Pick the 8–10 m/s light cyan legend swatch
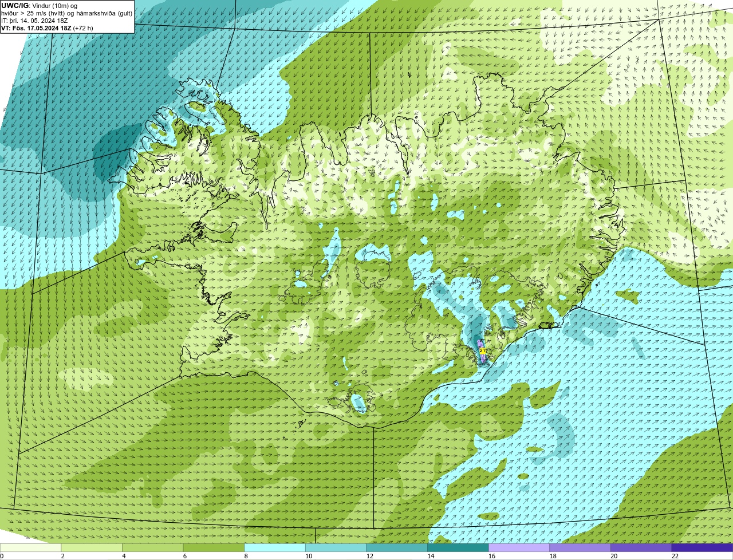This screenshot has height=560, width=733. click(x=275, y=547)
